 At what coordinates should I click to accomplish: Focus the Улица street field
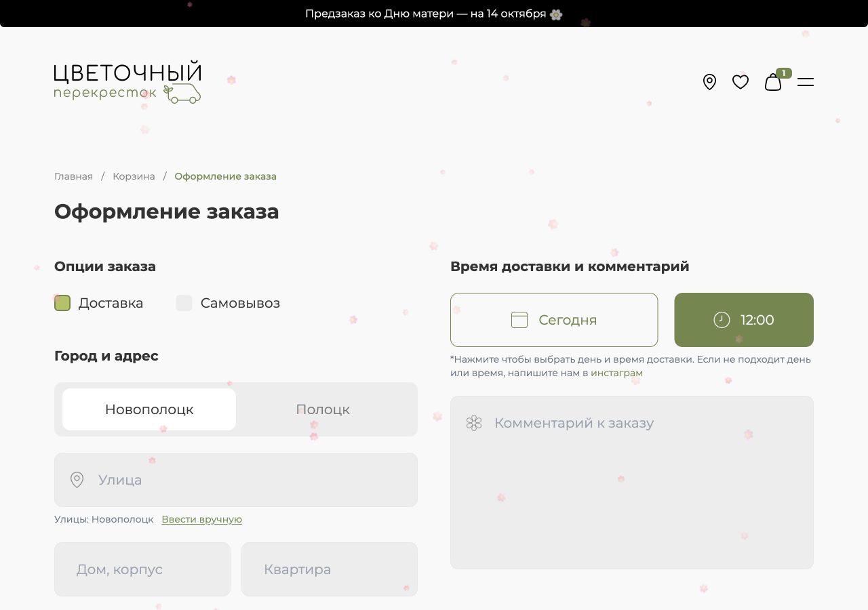[x=236, y=480]
